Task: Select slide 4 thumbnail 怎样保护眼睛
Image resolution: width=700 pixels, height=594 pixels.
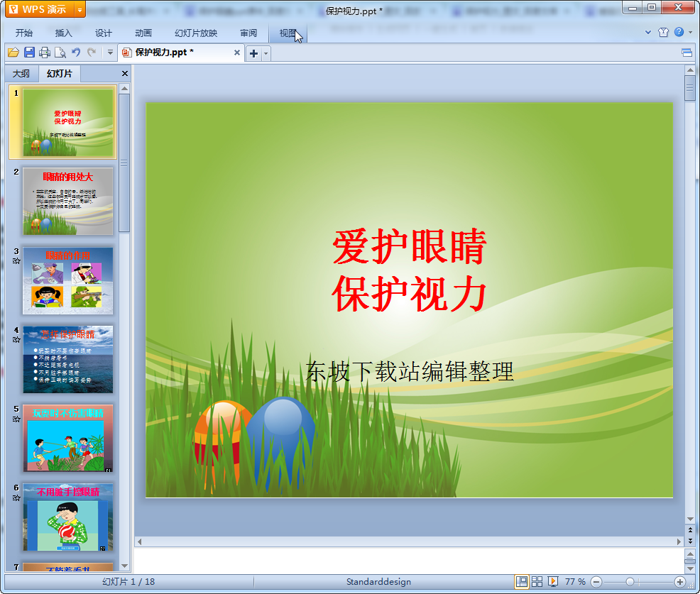Action: click(x=68, y=359)
